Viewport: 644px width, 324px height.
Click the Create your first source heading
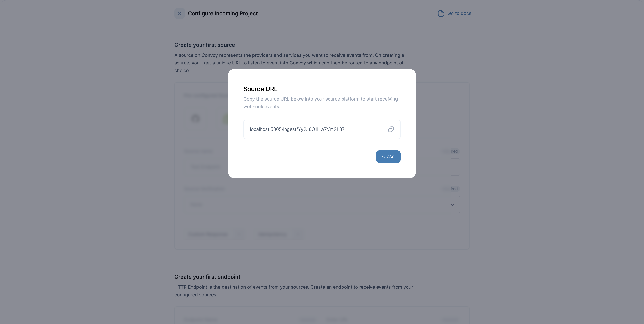[205, 45]
